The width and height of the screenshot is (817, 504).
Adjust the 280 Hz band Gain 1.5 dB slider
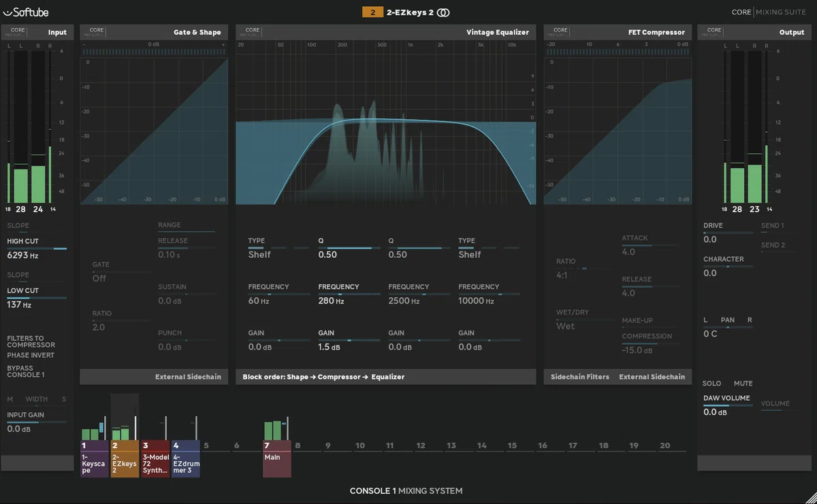(349, 340)
